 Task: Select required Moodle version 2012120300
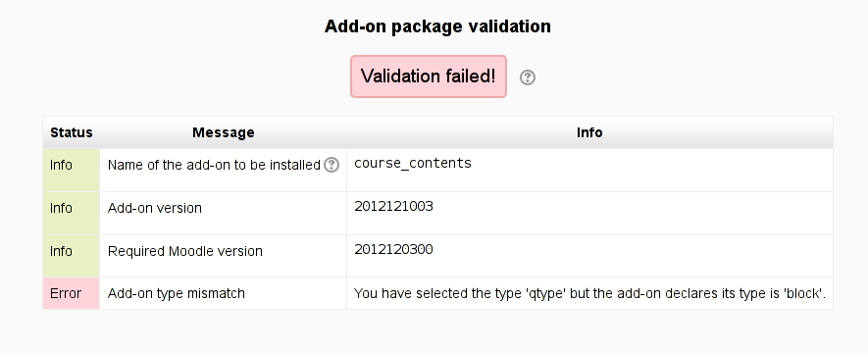(393, 249)
